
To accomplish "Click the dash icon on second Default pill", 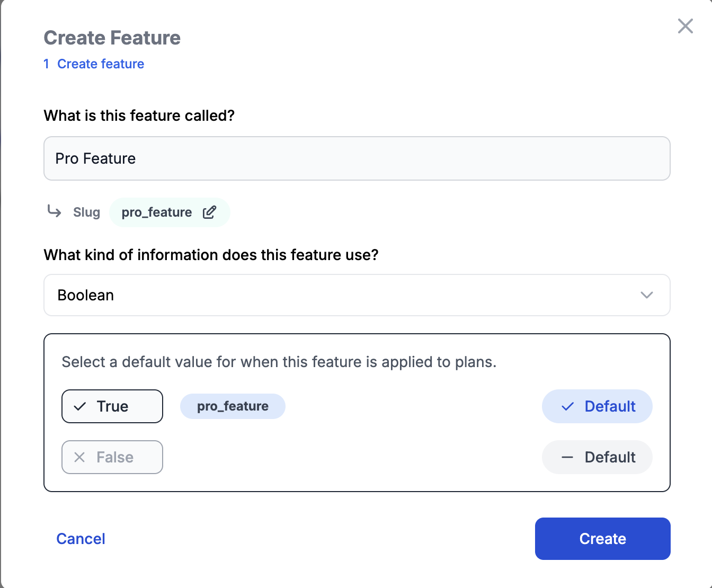I will pyautogui.click(x=567, y=457).
